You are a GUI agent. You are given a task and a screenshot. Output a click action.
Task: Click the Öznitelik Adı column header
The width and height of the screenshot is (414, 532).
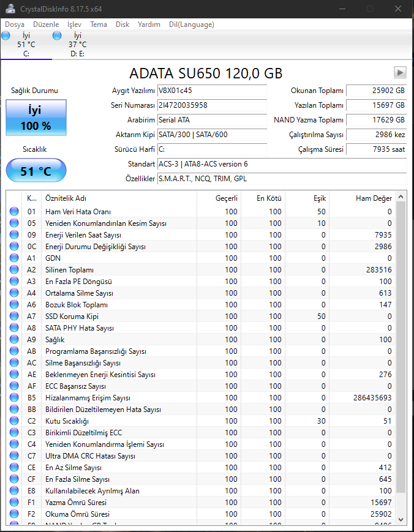click(x=118, y=198)
